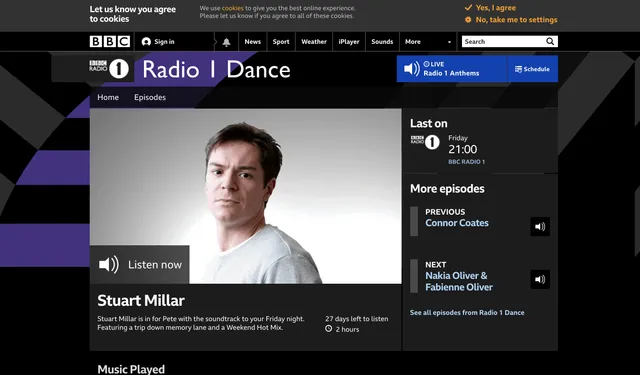Click the search magnifier icon

[550, 42]
